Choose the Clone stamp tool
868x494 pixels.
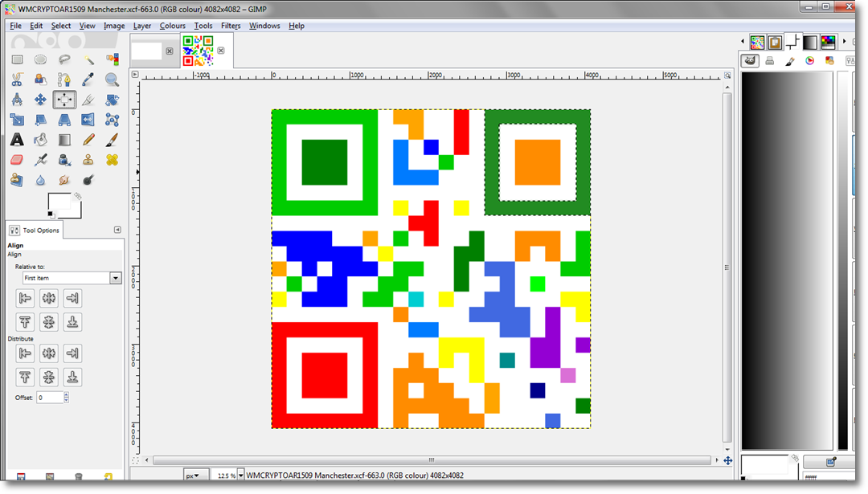88,160
